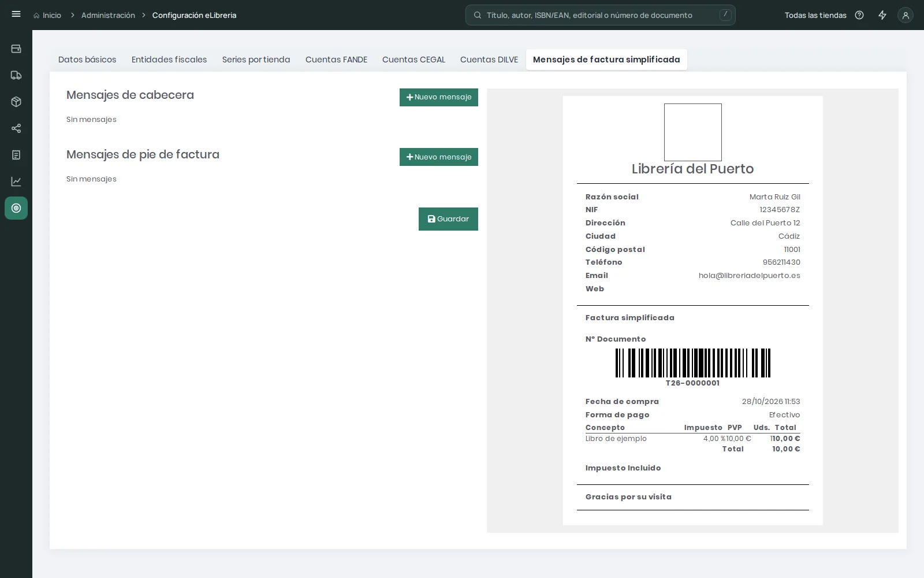Image resolution: width=924 pixels, height=578 pixels.
Task: Switch to Cuentas FANDE tab
Action: click(336, 60)
